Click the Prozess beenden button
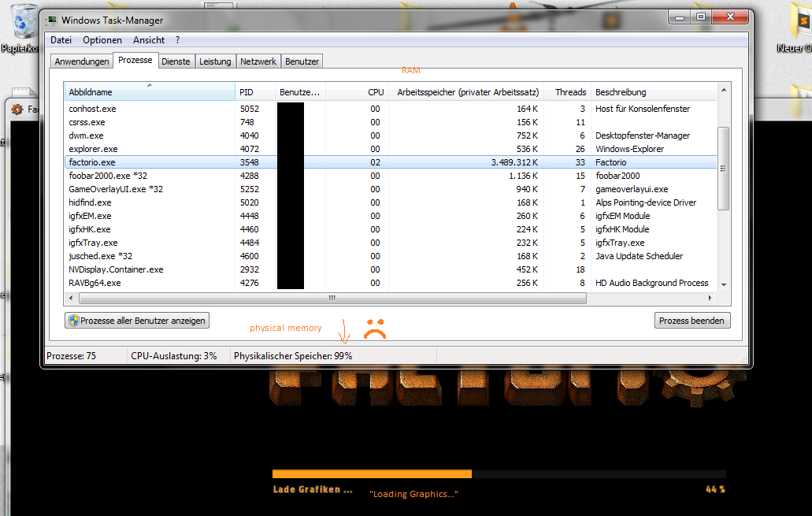This screenshot has width=812, height=516. [x=692, y=321]
